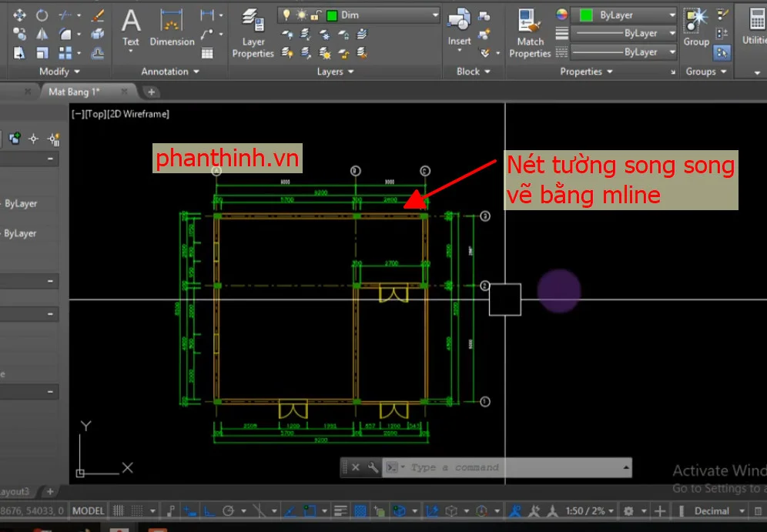Viewport: 767px width, 532px height.
Task: Toggle snap mode in status bar
Action: 137,511
